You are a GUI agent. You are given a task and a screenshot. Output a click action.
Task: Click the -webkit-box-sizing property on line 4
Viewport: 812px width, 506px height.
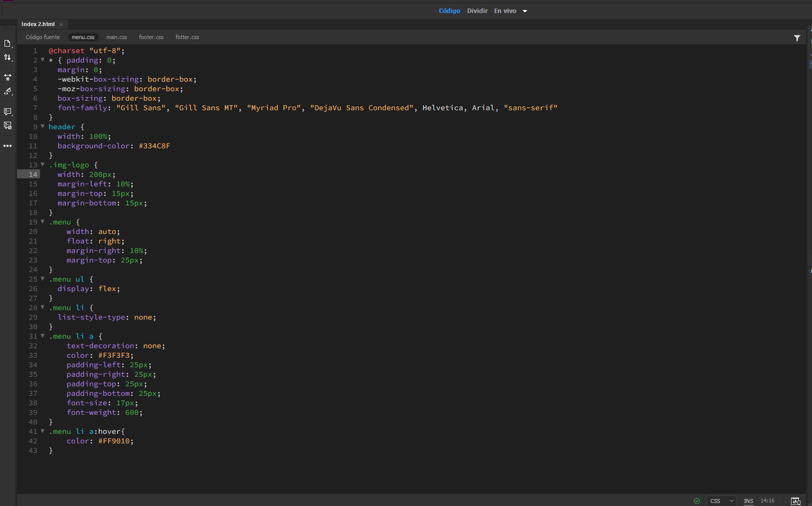point(99,79)
